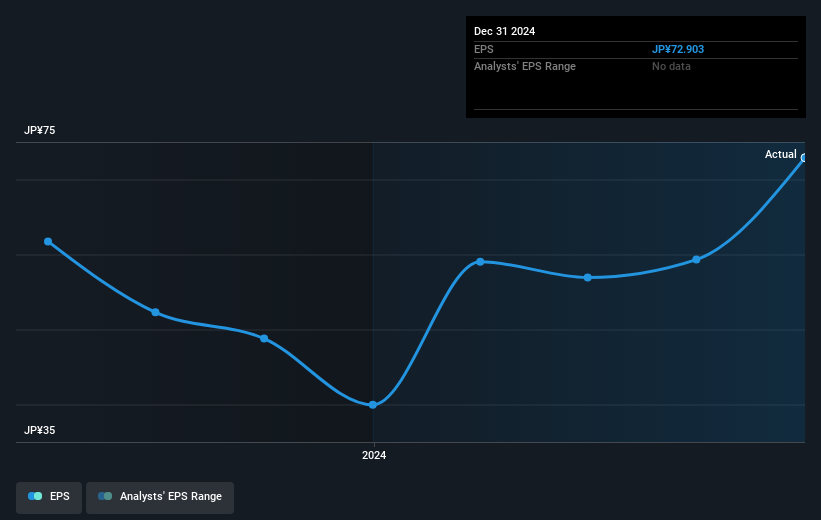This screenshot has width=821, height=520.
Task: Click the JP¥75 y-axis label
Action: pyautogui.click(x=39, y=130)
